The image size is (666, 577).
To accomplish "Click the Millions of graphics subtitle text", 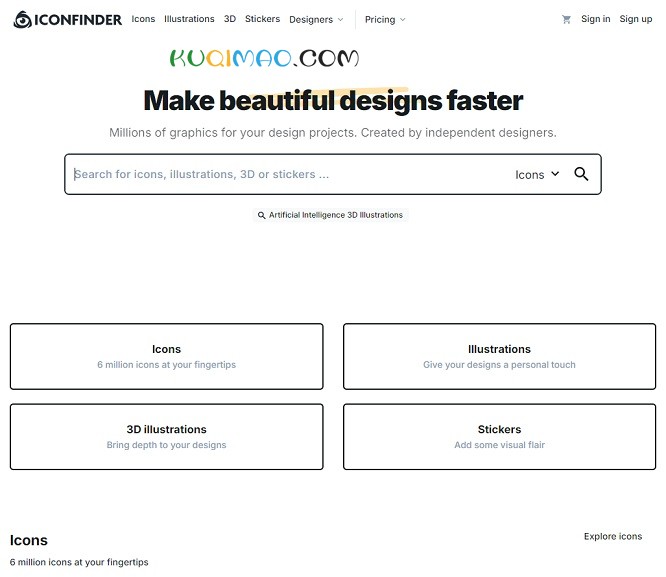I will click(333, 133).
